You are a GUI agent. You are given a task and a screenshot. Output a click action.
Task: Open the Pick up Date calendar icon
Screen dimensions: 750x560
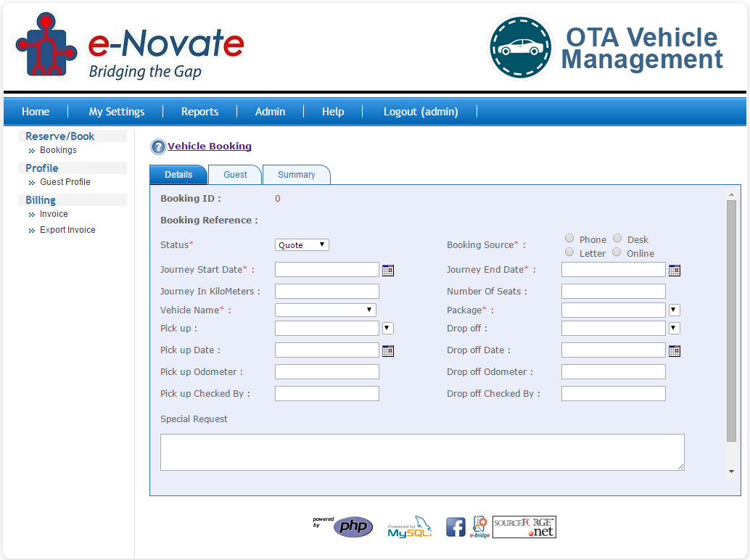(x=387, y=350)
